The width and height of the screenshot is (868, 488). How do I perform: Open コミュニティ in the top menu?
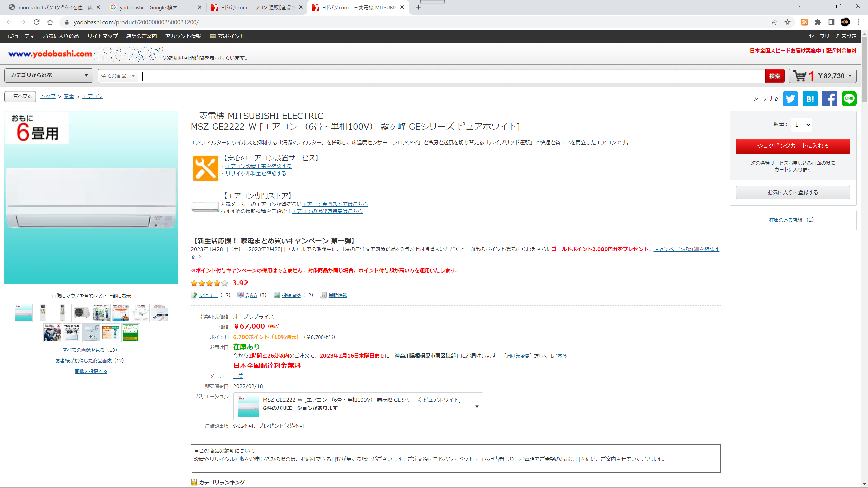19,36
